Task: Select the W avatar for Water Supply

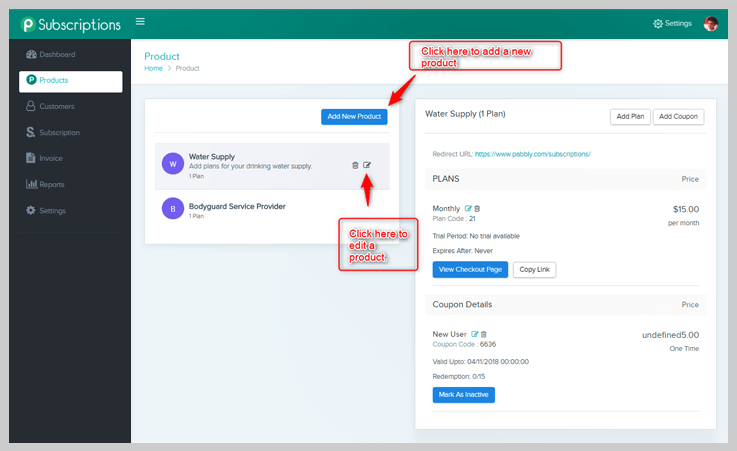Action: coord(173,164)
